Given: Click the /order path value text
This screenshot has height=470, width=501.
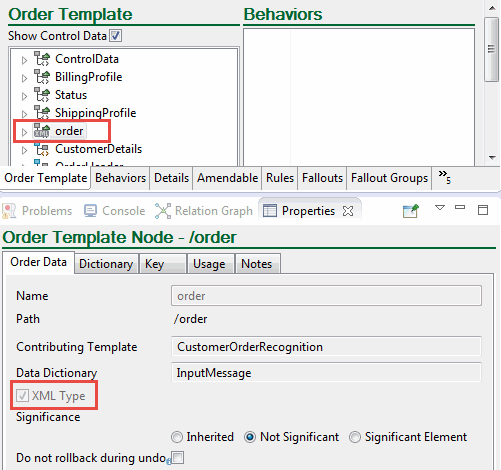Looking at the screenshot, I should pos(190,319).
